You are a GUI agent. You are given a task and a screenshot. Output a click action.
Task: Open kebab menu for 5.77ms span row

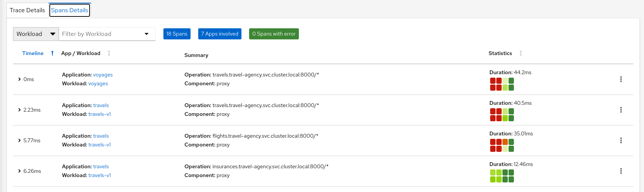coord(621,140)
